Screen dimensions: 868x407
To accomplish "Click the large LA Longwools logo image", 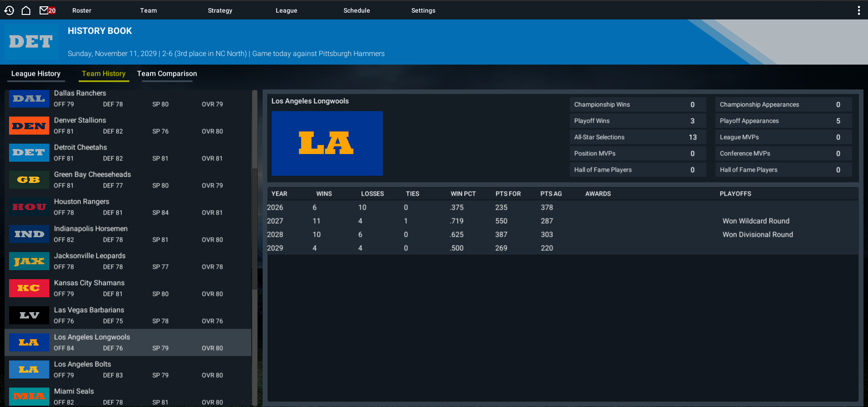I will click(327, 143).
